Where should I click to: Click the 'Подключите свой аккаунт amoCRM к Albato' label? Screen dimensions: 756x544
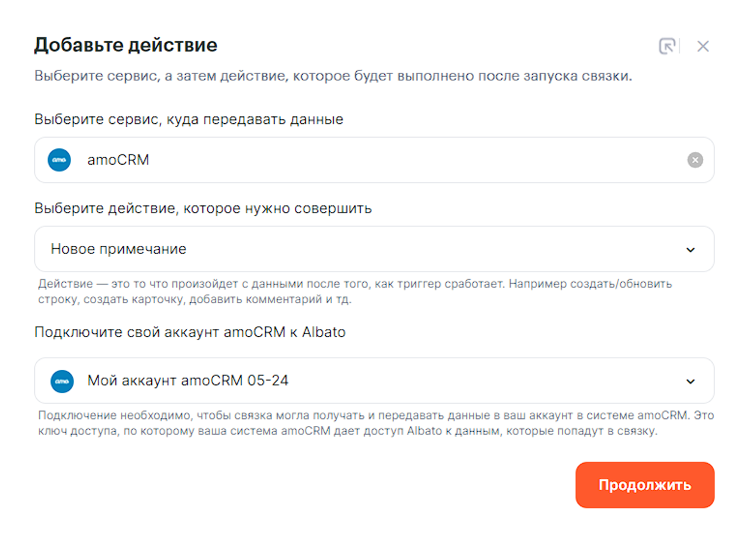[190, 332]
